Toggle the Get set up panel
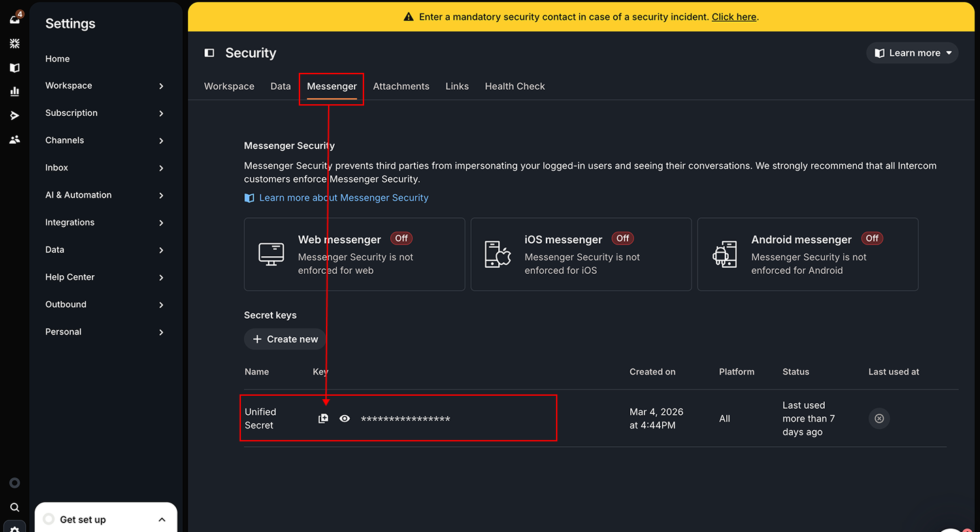Screen dimensions: 980x532 [x=106, y=519]
